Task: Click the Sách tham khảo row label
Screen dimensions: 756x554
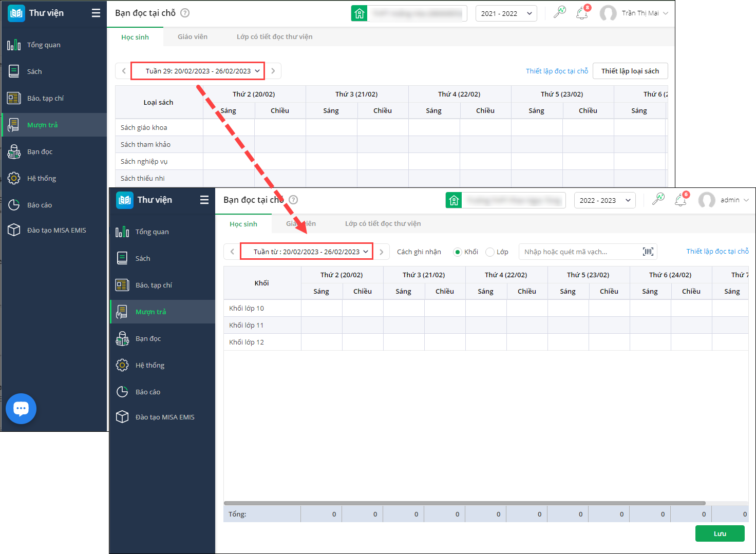Action: tap(145, 144)
